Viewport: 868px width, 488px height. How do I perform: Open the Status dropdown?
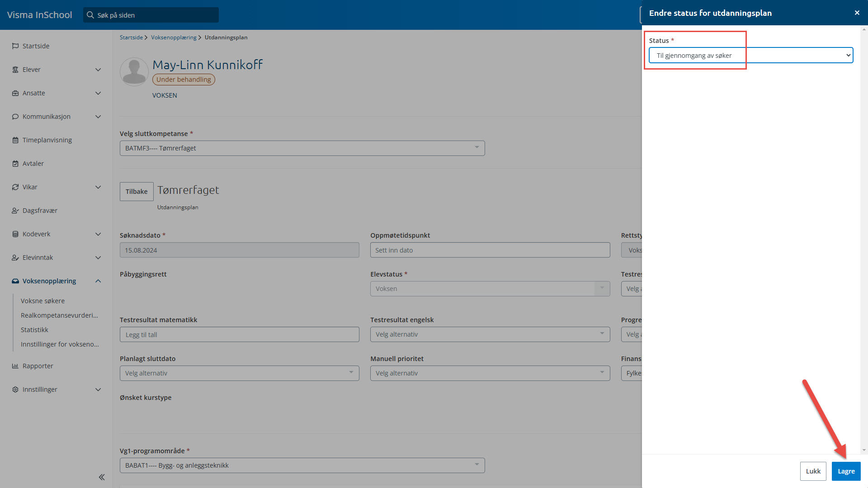point(750,56)
